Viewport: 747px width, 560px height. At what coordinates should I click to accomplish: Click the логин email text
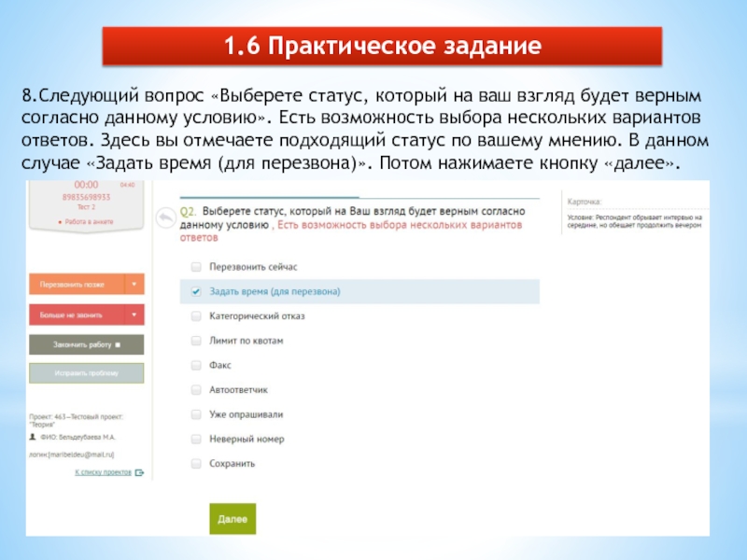(72, 455)
